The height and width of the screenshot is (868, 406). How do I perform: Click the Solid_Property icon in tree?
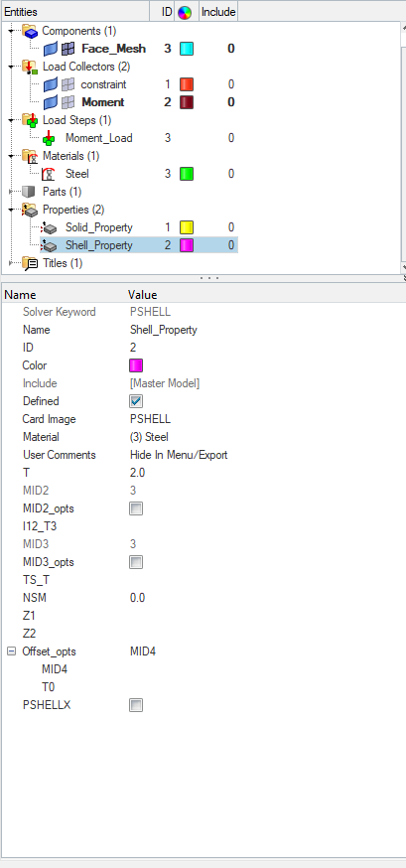[50, 227]
